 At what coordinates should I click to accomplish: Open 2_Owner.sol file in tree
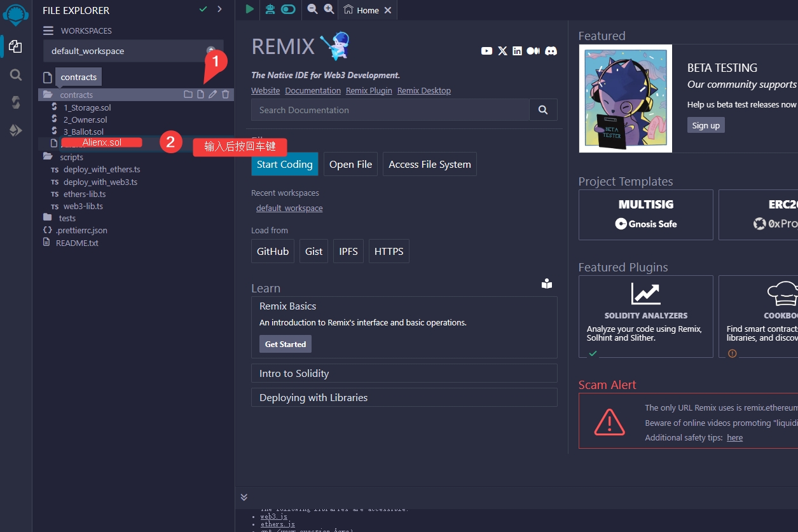(85, 119)
